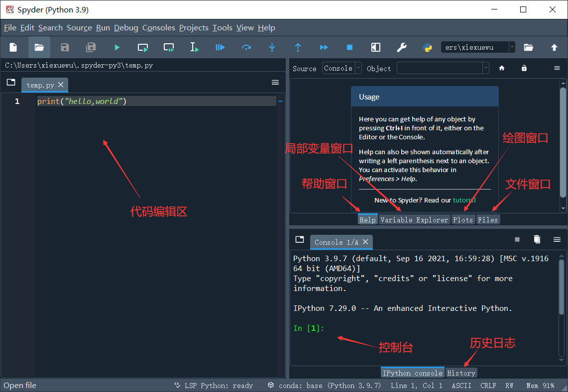Switch to the Variable Explorer tab

coord(414,220)
